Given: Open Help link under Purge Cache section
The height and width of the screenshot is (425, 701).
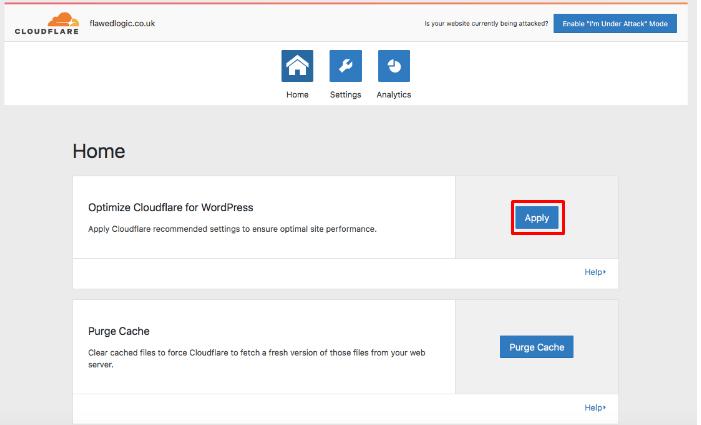Looking at the screenshot, I should 595,408.
